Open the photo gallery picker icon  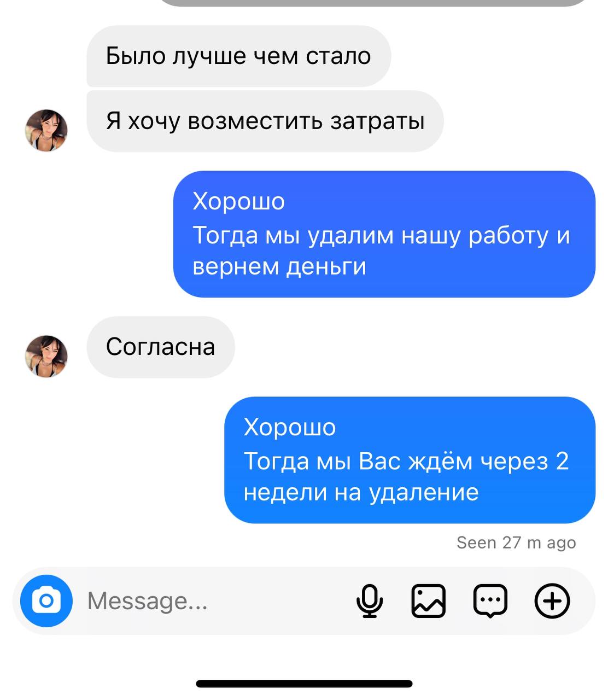point(428,600)
